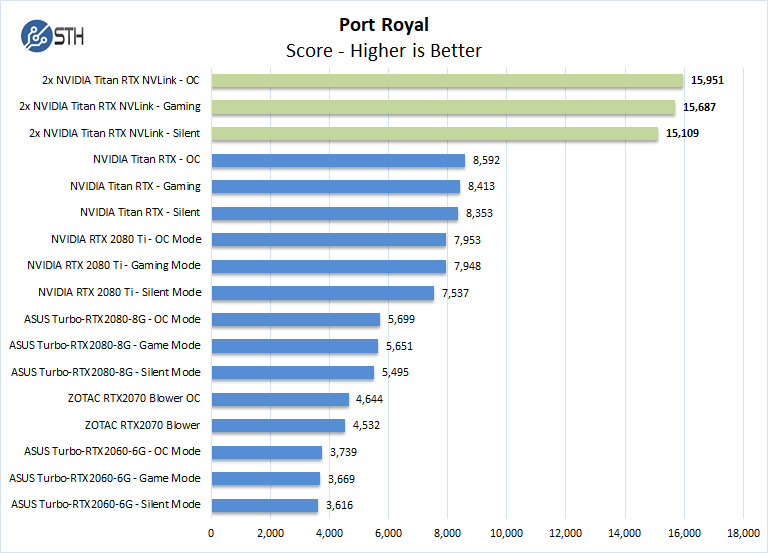Click the score value 8,413
Image resolution: width=768 pixels, height=553 pixels.
481,186
